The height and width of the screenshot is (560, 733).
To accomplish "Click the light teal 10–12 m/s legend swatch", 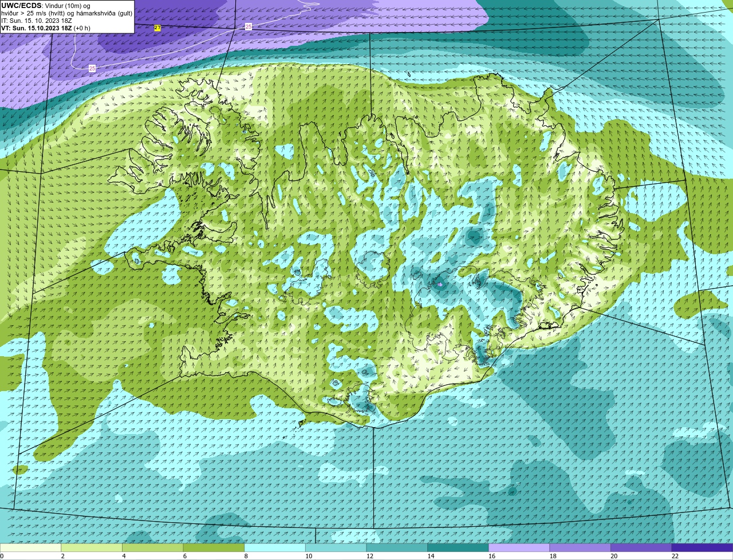I will coord(336,547).
